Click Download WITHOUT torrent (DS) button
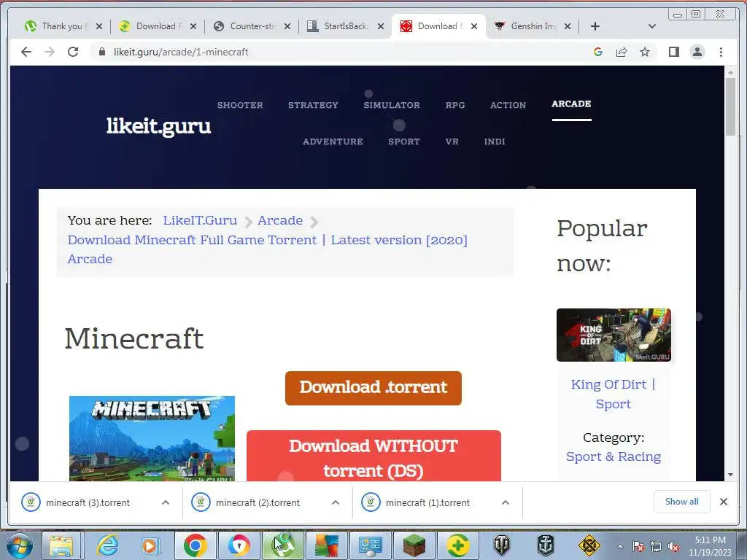The image size is (747, 560). click(374, 456)
